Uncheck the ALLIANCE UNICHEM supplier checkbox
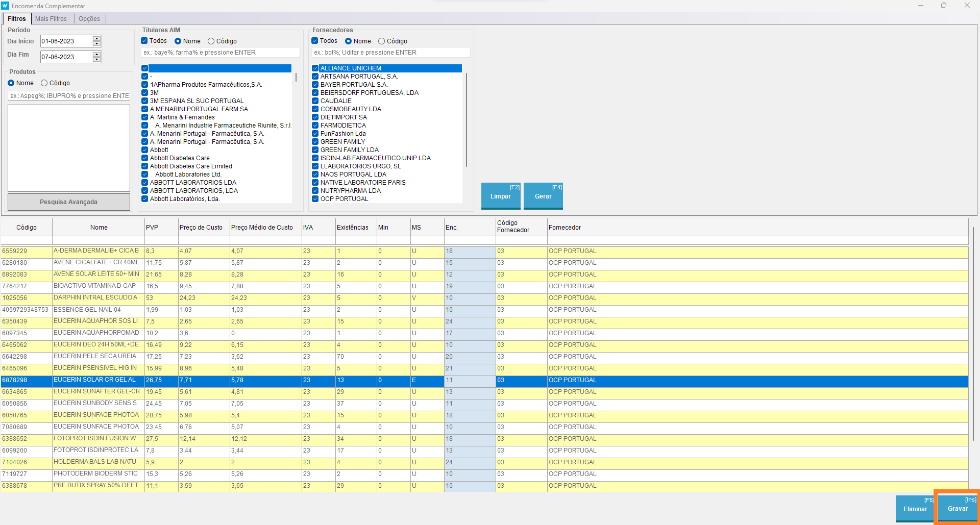980x525 pixels. (x=315, y=68)
